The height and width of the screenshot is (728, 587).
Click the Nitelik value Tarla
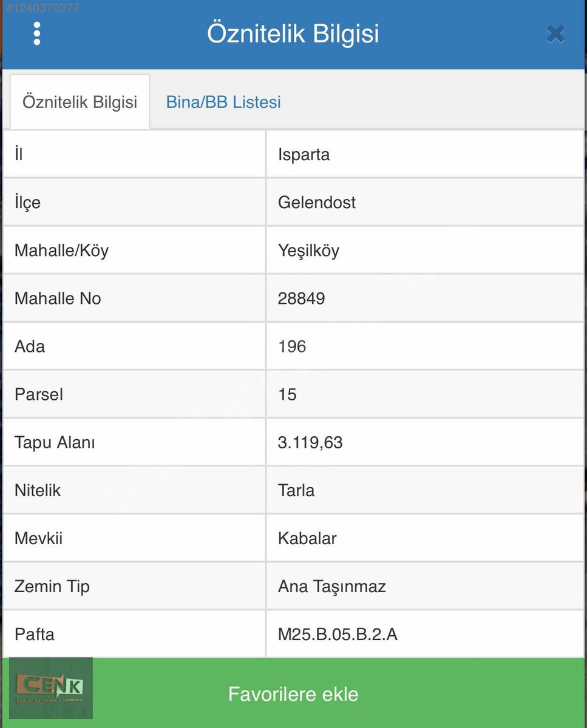tap(296, 490)
